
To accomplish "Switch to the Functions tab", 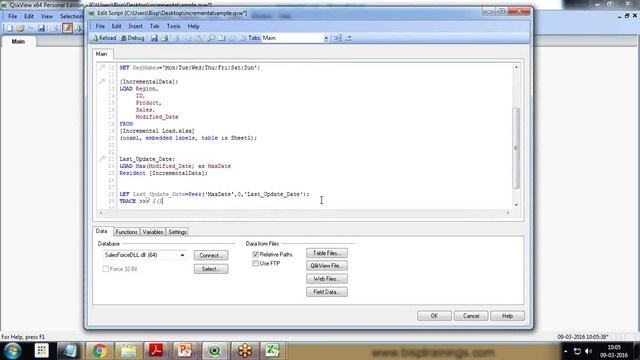I will point(126,232).
